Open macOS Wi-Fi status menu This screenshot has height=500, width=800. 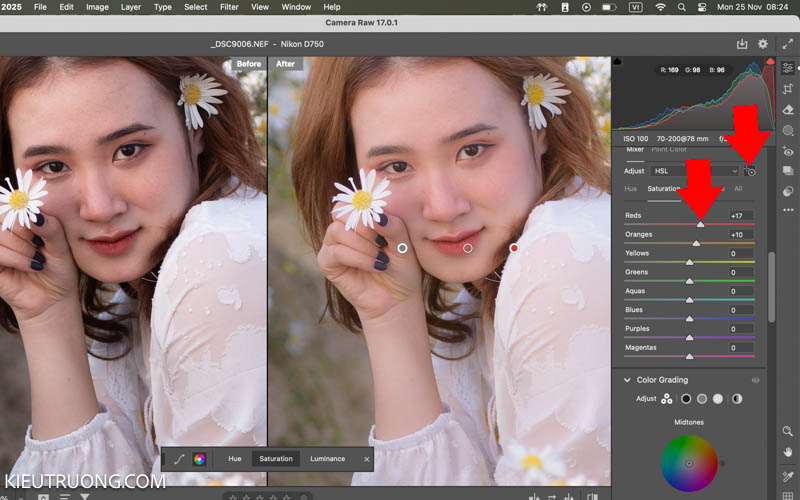660,7
